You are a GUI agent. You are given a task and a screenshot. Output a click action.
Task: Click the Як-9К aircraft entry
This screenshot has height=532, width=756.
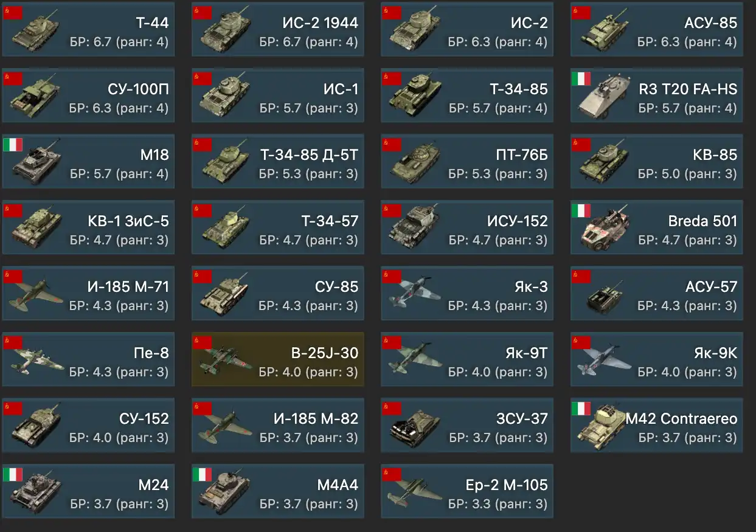[657, 359]
